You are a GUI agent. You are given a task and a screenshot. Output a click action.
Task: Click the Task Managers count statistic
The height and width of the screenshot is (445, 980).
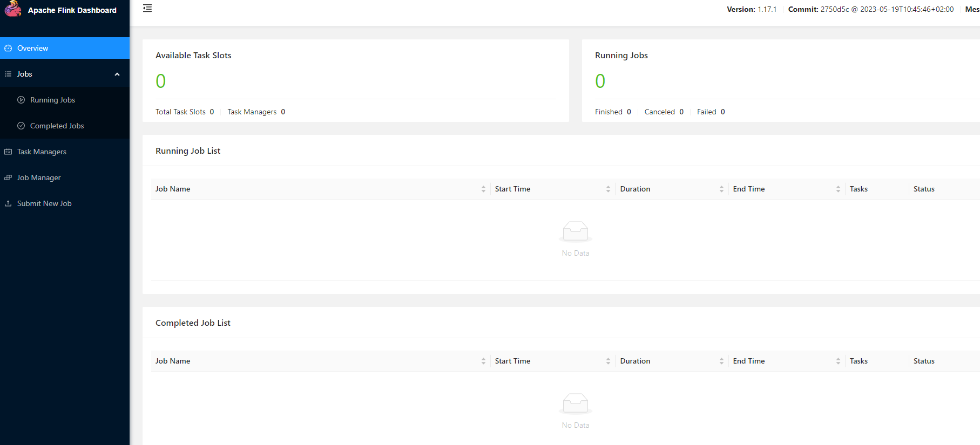[256, 112]
